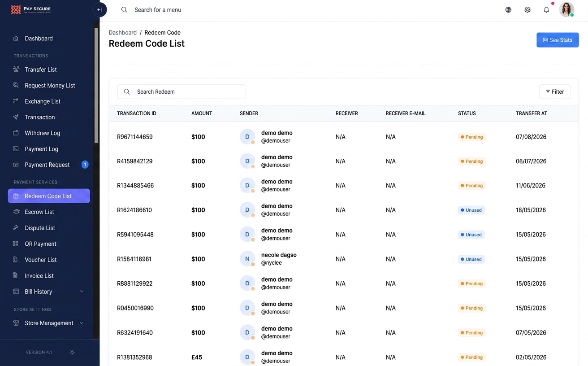Click the Transaction paper plane icon
This screenshot has width=588, height=366.
(16, 117)
